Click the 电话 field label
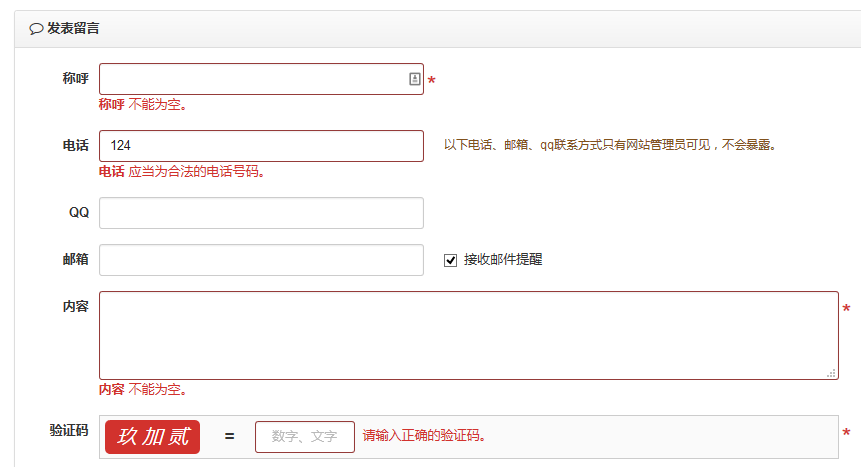The height and width of the screenshot is (467, 861). [x=75, y=146]
